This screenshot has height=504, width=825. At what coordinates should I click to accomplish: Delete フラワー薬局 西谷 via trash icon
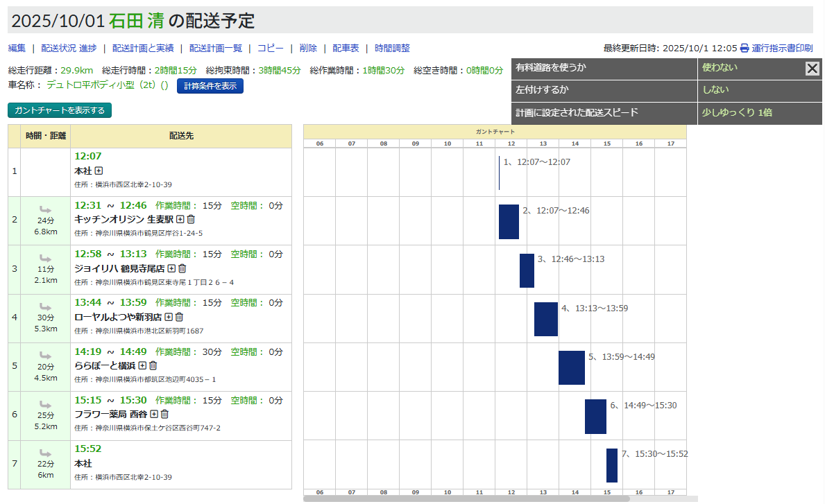click(164, 414)
